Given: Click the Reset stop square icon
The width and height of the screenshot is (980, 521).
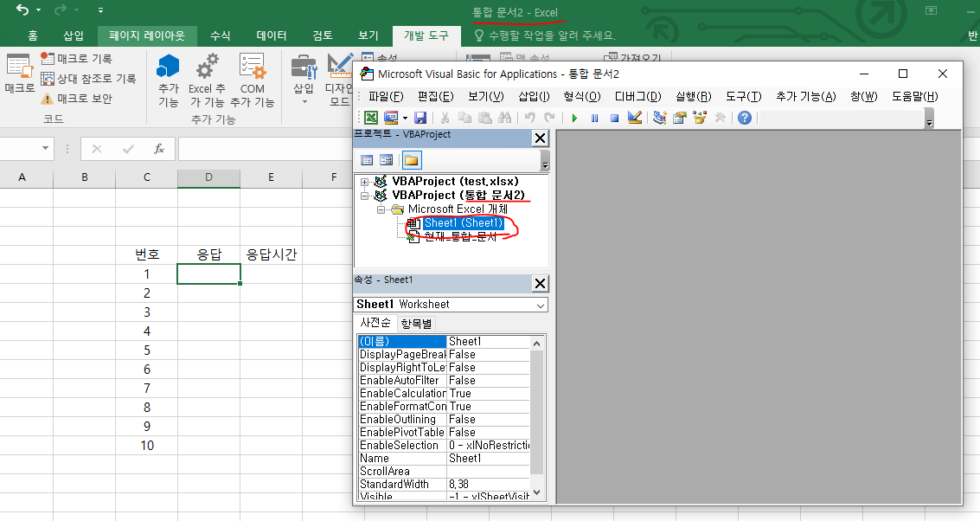Looking at the screenshot, I should (614, 118).
